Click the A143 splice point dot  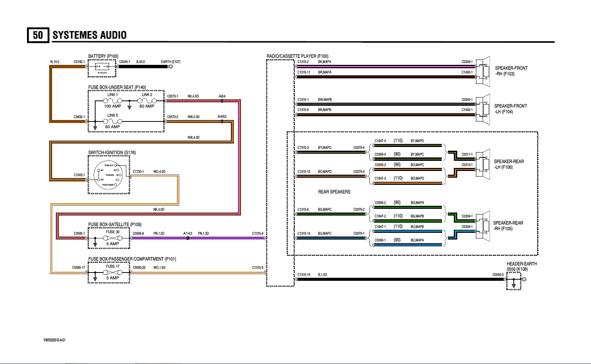click(188, 238)
